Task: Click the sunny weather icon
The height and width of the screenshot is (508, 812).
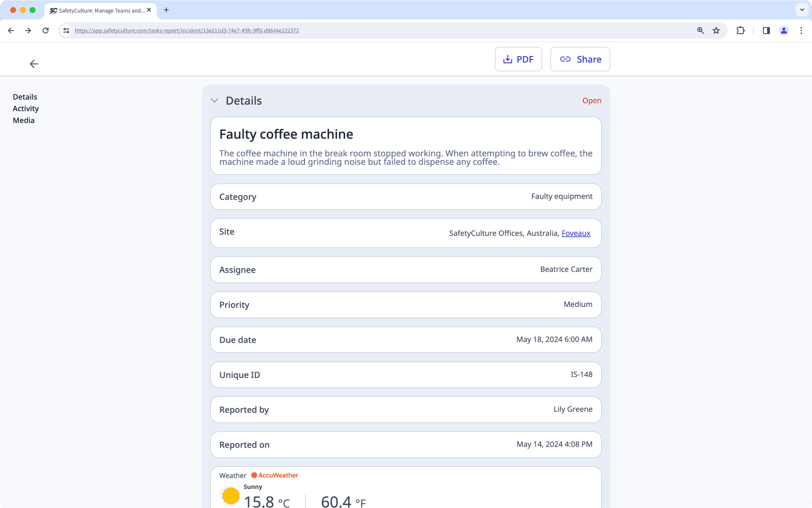Action: pos(230,496)
